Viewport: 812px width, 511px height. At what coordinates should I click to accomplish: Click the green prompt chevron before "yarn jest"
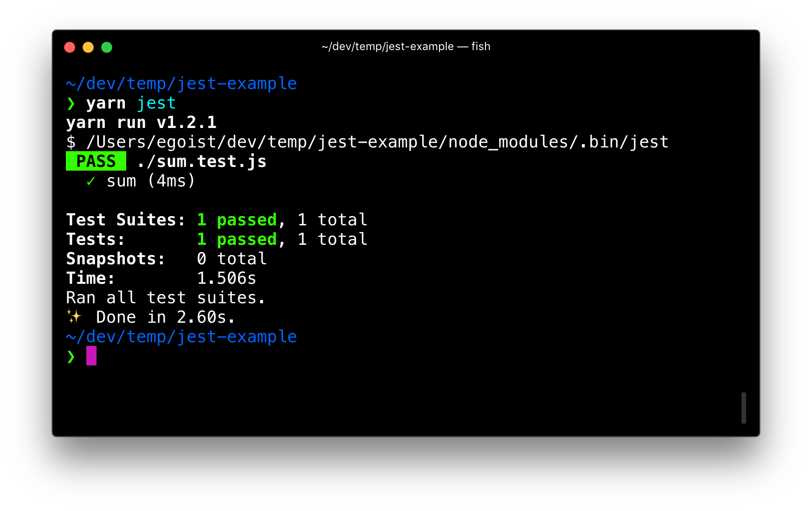click(x=71, y=103)
